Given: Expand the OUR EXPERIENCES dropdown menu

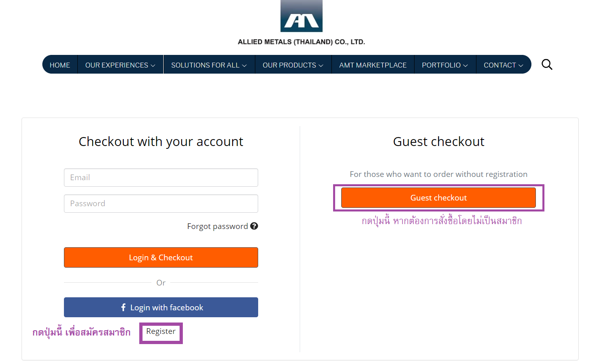Looking at the screenshot, I should (x=120, y=65).
